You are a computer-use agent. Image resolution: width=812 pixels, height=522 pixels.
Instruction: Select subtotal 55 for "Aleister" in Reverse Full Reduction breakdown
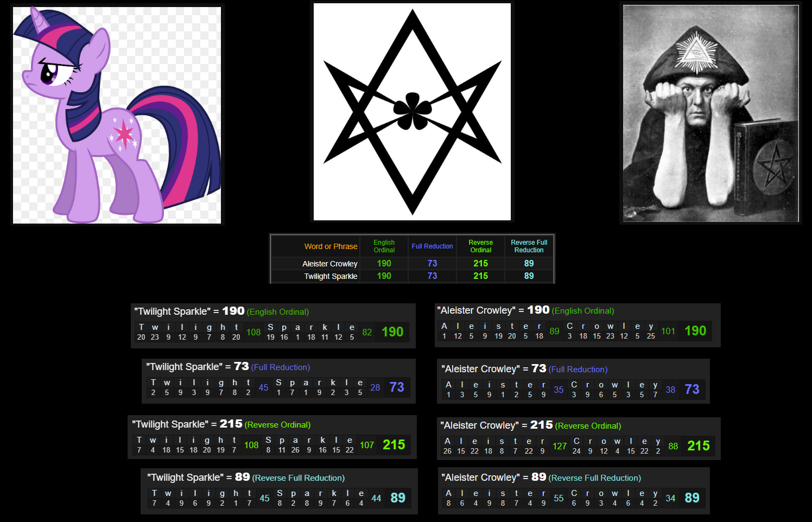[559, 498]
